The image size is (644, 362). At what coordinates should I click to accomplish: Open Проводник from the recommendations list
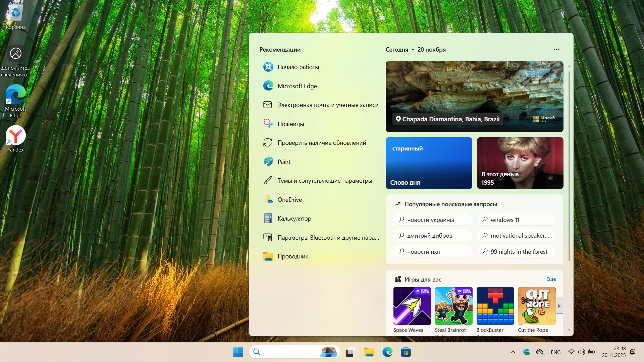292,256
